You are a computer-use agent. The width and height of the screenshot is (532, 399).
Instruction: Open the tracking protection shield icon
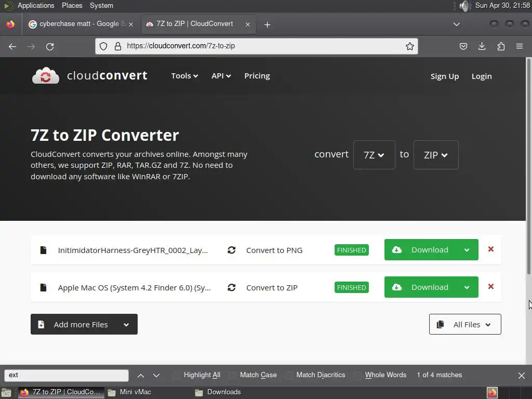click(103, 46)
